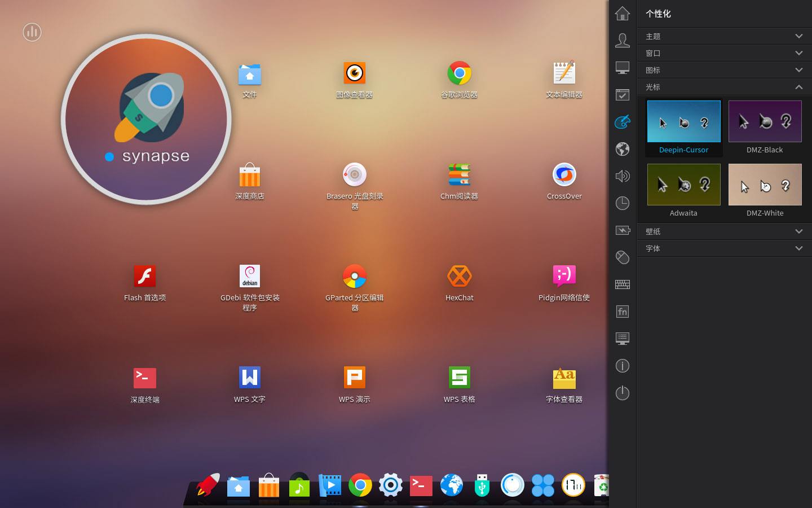
Task: Open the Personalization module in settings sidebar
Action: tap(623, 121)
